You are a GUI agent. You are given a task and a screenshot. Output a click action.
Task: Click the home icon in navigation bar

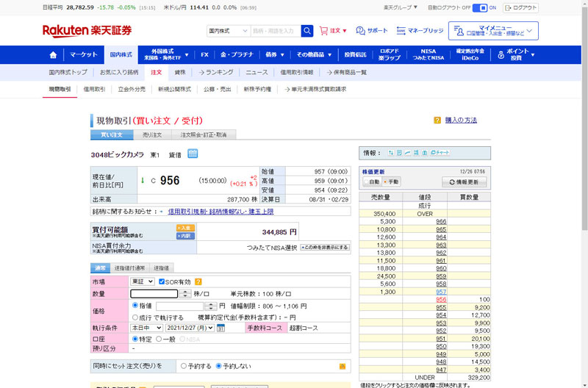coord(53,54)
